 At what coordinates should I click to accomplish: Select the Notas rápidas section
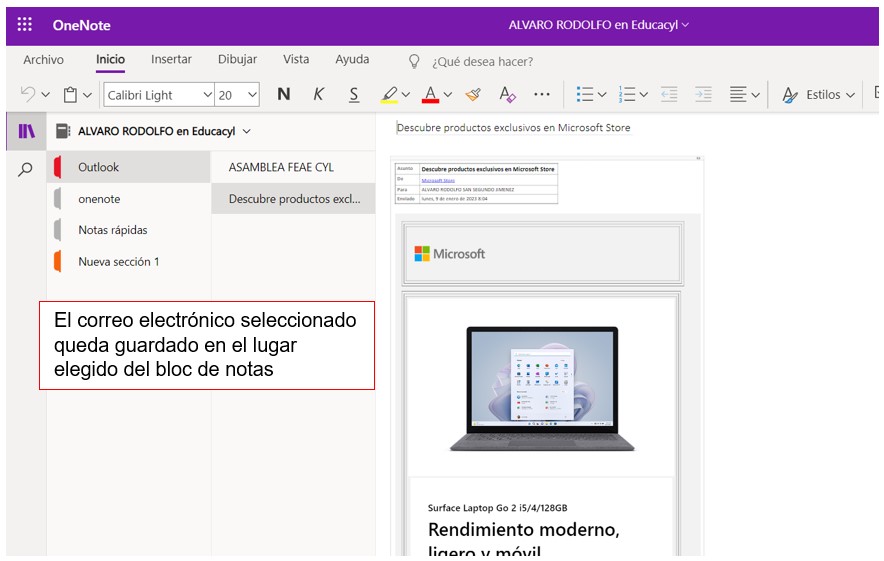[129, 230]
